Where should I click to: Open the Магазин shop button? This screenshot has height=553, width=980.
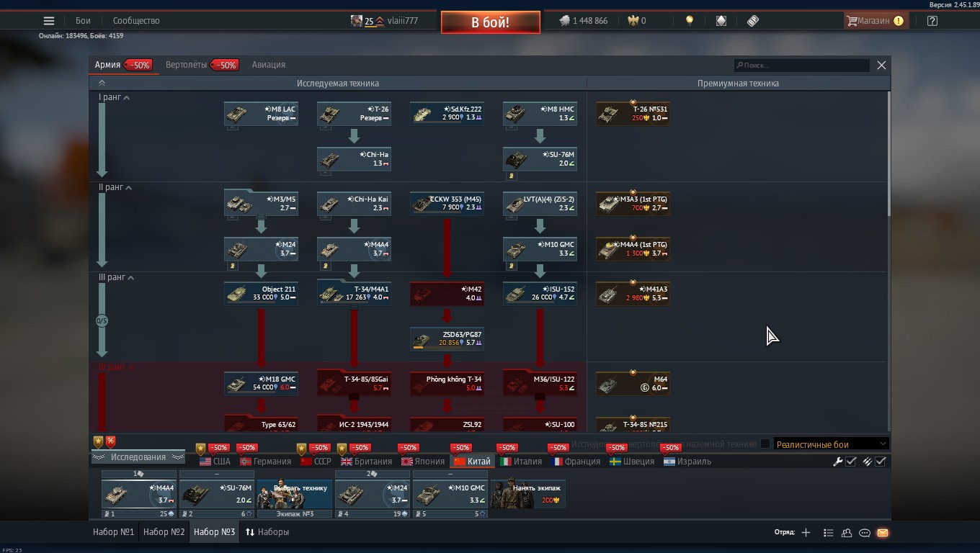click(x=876, y=21)
